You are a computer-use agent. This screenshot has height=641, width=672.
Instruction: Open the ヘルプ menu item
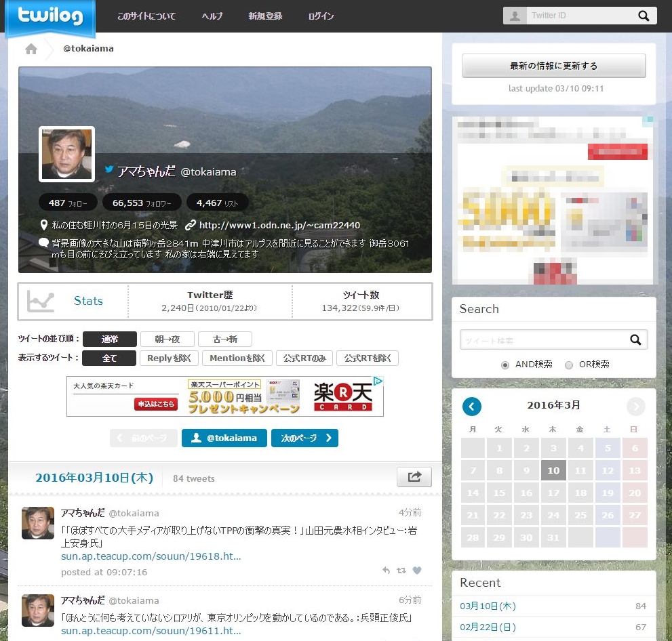click(x=212, y=16)
